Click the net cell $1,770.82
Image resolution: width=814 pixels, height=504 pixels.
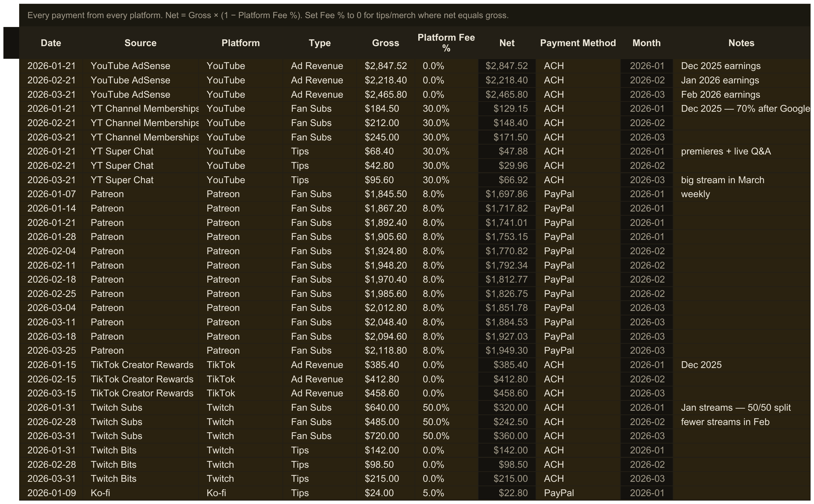[507, 251]
